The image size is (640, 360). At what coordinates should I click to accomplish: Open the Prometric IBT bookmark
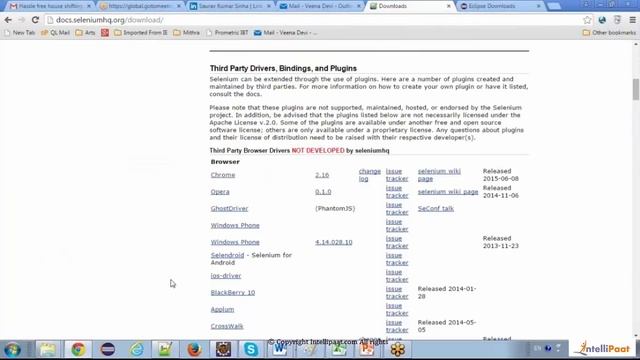click(227, 32)
